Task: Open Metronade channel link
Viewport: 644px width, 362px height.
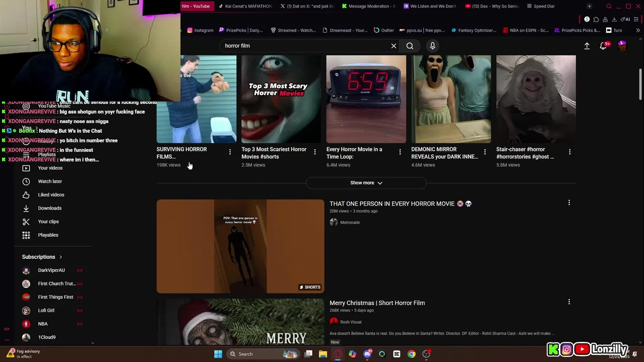Action: [x=350, y=222]
